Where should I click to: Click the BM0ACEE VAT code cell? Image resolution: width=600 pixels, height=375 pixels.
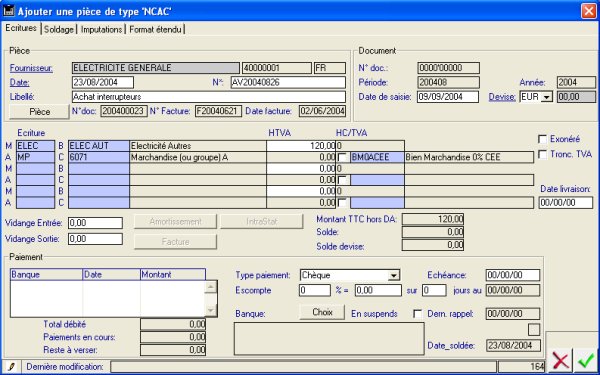coord(377,157)
